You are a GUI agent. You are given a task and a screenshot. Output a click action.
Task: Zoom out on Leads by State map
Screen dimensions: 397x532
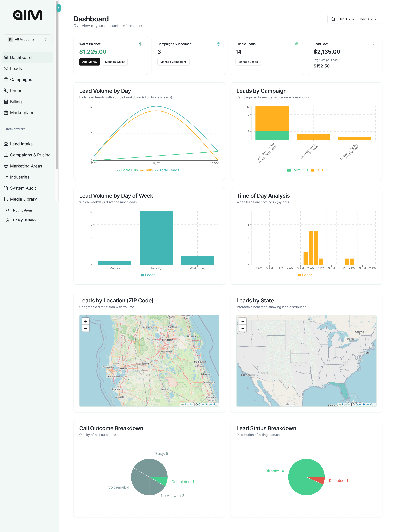point(243,329)
